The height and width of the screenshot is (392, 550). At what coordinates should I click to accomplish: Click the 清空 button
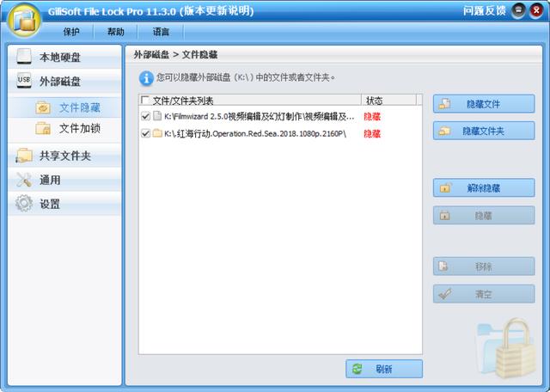click(484, 294)
